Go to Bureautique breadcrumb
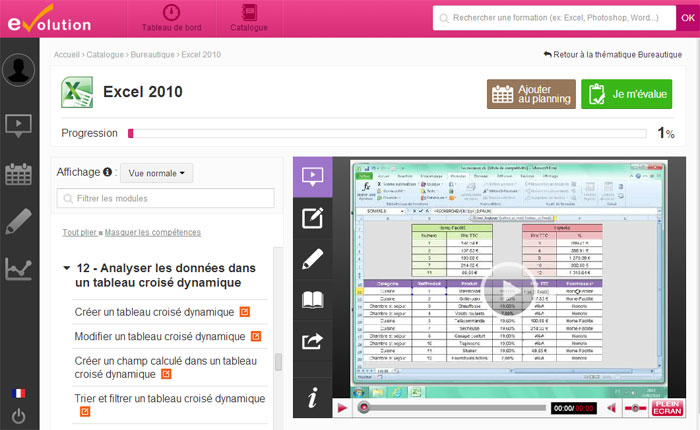700x430 pixels. (x=152, y=54)
